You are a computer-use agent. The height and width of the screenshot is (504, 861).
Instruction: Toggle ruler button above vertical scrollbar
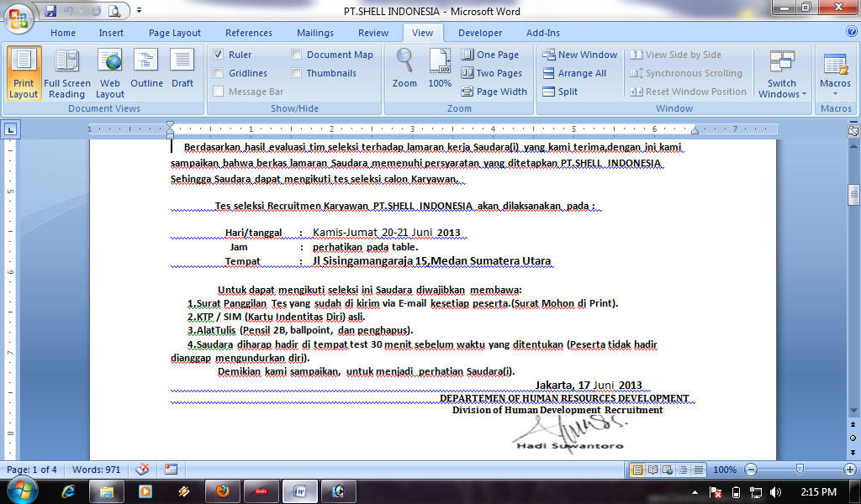click(853, 130)
